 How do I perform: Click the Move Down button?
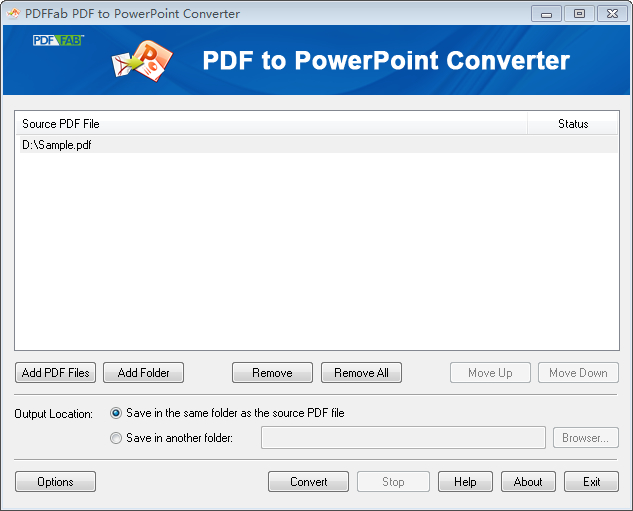coord(578,373)
